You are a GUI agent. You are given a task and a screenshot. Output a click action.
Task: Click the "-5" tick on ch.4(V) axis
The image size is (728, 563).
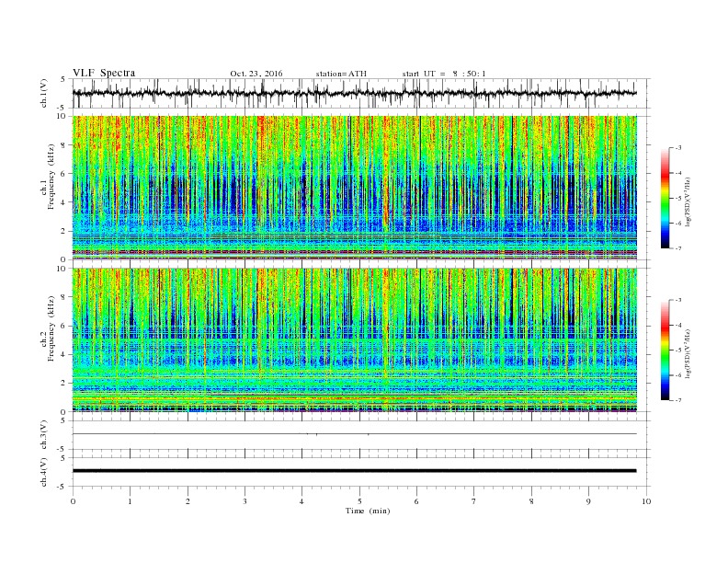coord(63,487)
